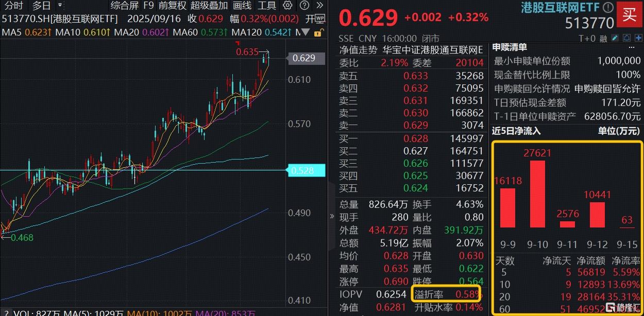
Task: Open the info icon beside 港股互联网ETF
Action: click(x=608, y=8)
